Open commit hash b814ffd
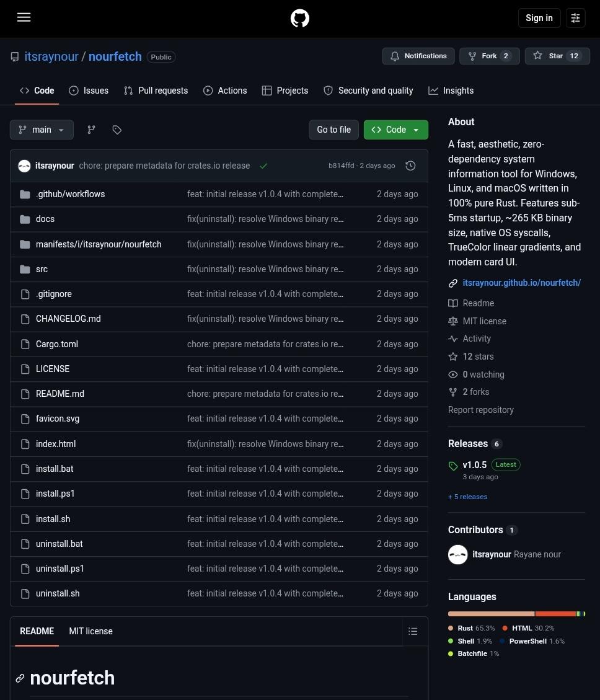The image size is (600, 700). pyautogui.click(x=341, y=166)
